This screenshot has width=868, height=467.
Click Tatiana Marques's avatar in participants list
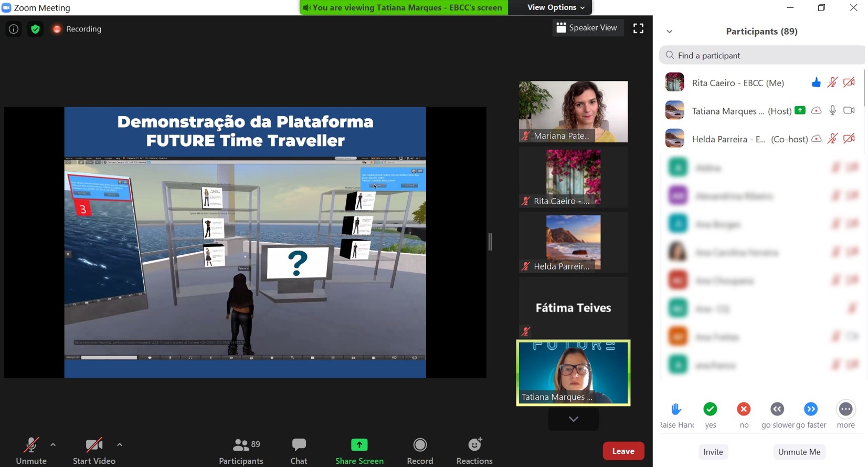pyautogui.click(x=675, y=110)
